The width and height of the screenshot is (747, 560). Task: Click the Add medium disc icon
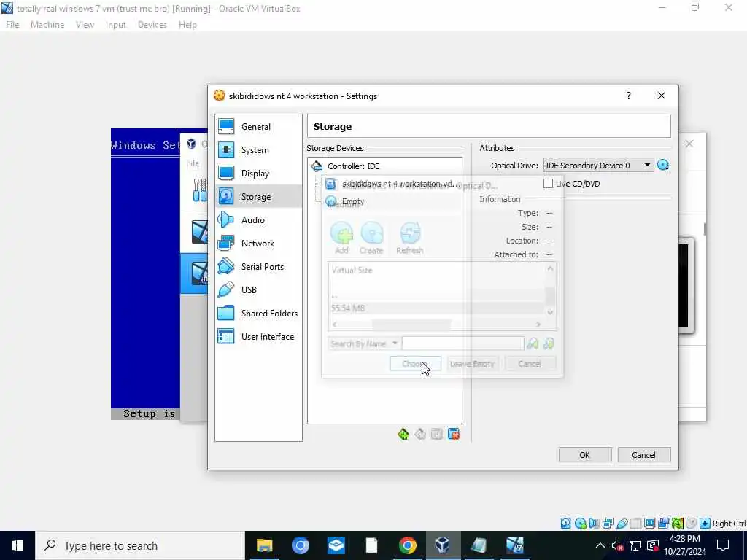pos(341,238)
